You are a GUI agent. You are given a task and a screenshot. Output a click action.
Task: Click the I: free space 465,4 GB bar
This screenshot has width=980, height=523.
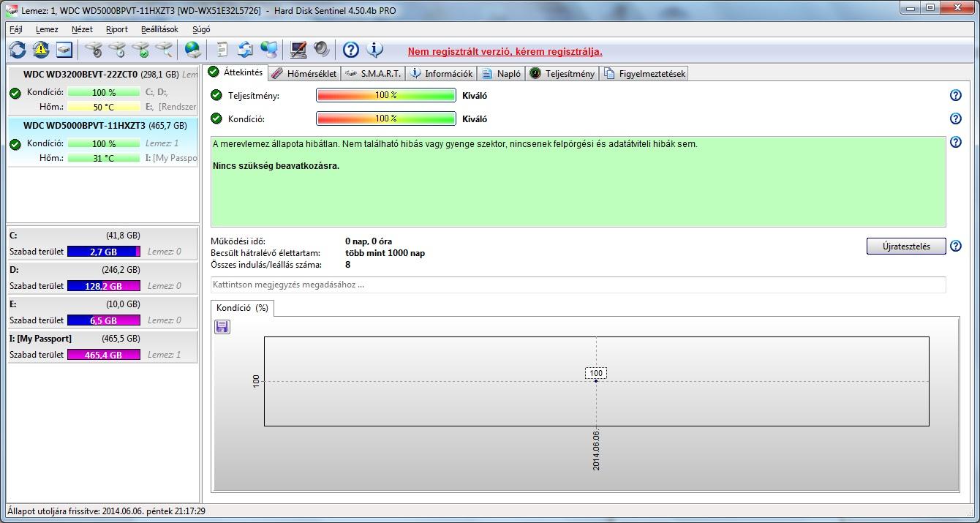click(104, 355)
